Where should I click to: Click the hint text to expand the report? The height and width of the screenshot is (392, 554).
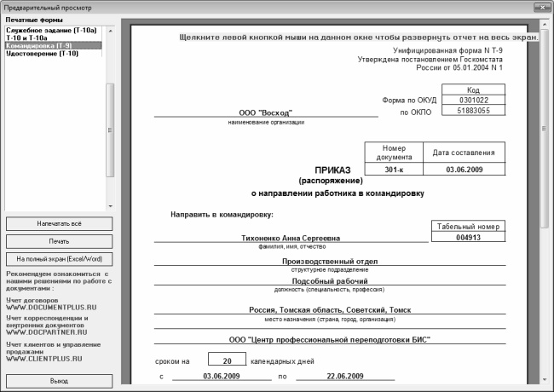pyautogui.click(x=358, y=38)
